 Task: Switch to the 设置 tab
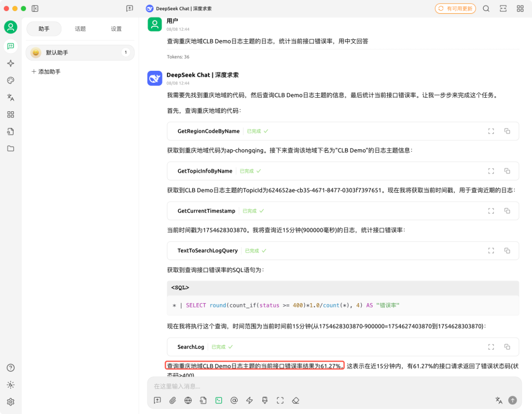[x=116, y=29]
